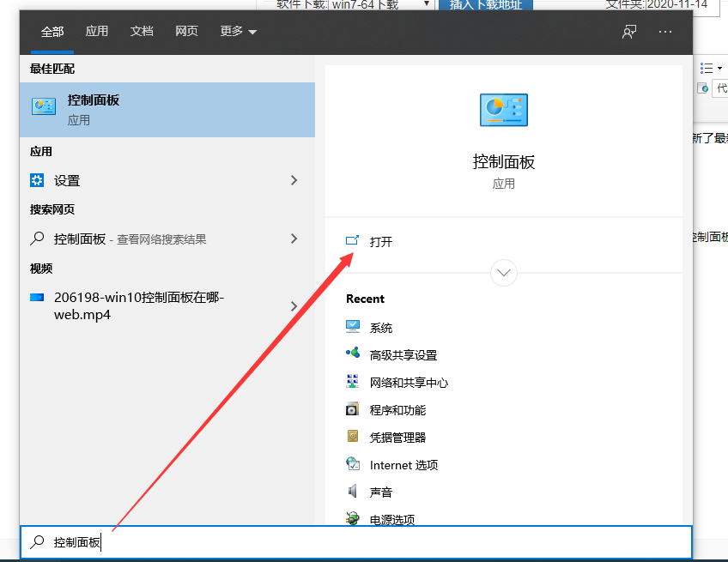The image size is (728, 562).
Task: Expand the 更多 dropdown filter
Action: click(238, 32)
